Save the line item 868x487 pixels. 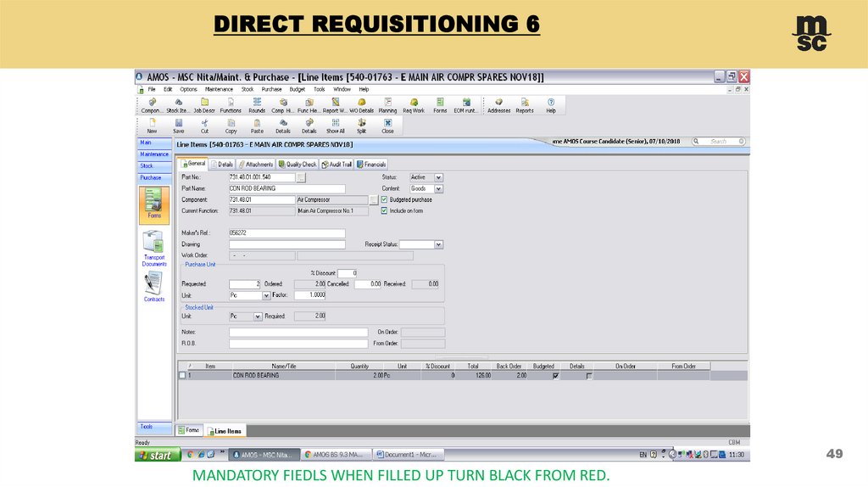pos(178,126)
